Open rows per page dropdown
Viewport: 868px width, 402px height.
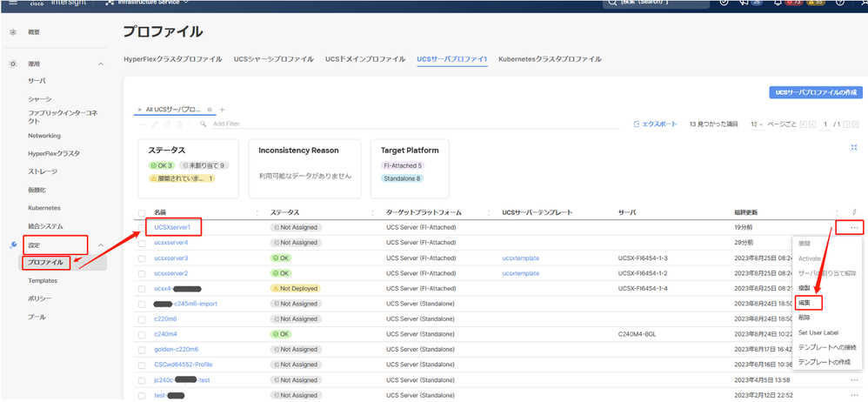coord(757,124)
